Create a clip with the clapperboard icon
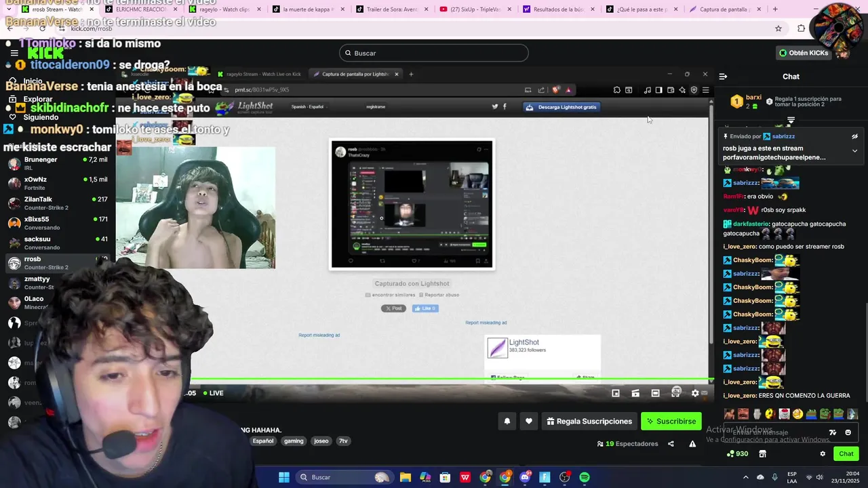Viewport: 868px width, 488px height. tap(635, 393)
